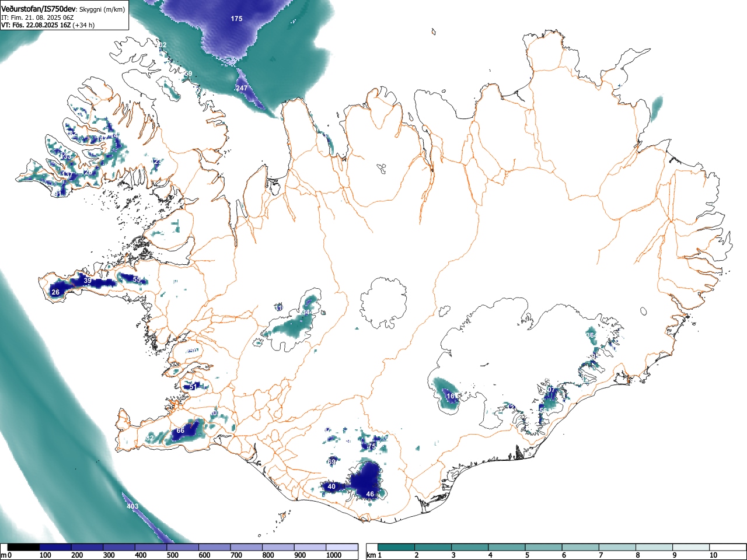
Task: Click the 66 value on Reykjanes peninsula
Action: [x=180, y=430]
